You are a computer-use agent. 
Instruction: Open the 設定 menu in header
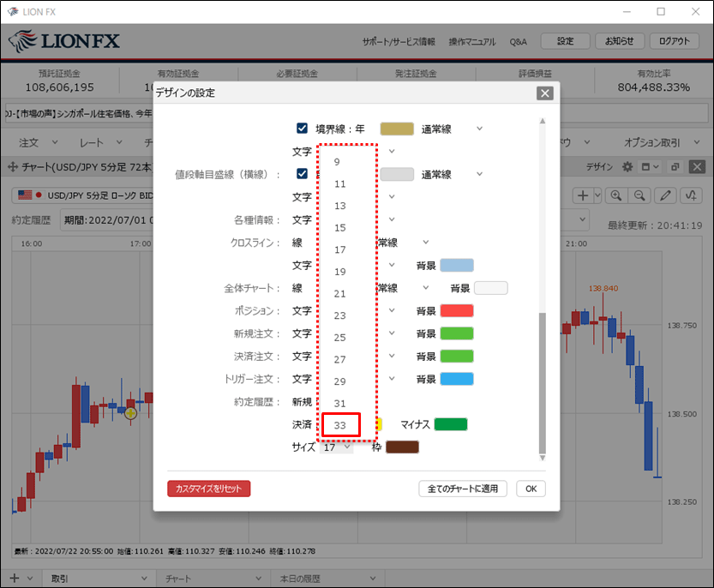click(x=565, y=41)
